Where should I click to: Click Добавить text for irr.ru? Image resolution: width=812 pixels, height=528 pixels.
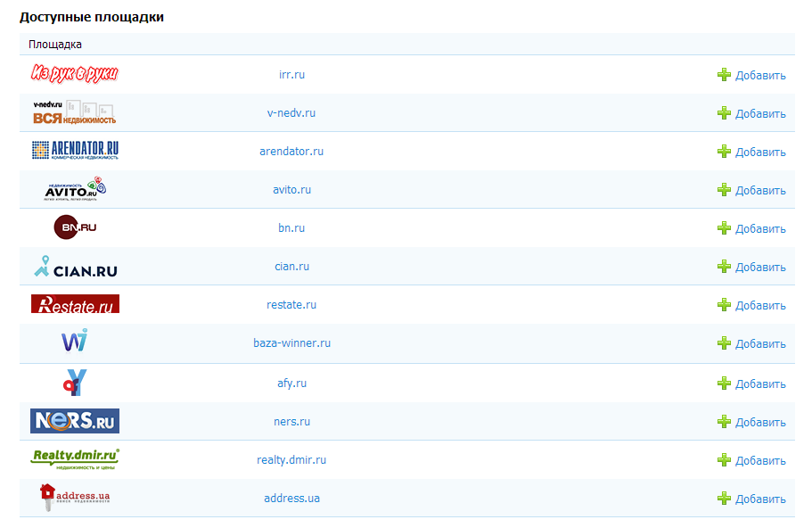pos(760,76)
